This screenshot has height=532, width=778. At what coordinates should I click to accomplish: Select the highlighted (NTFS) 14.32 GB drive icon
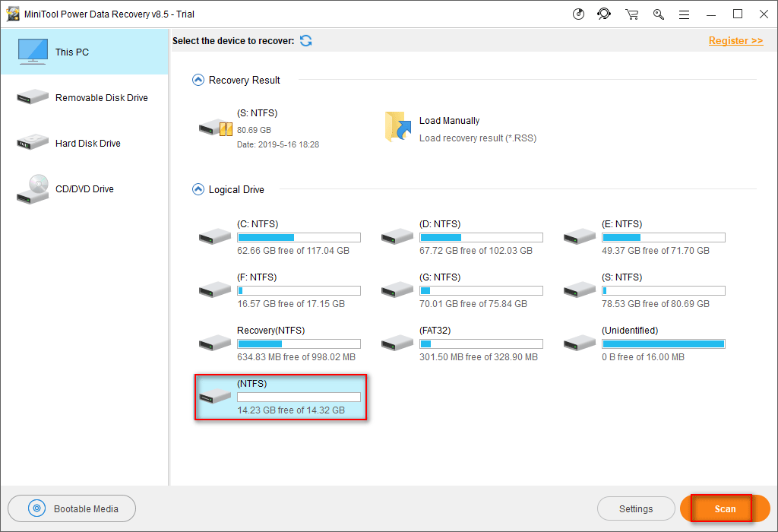coord(215,396)
